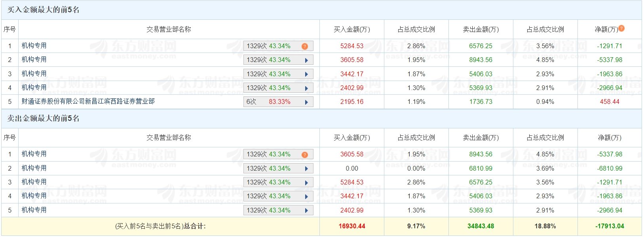
Task: Click the orange help icon beside 净额(万) header
Action: (621, 28)
